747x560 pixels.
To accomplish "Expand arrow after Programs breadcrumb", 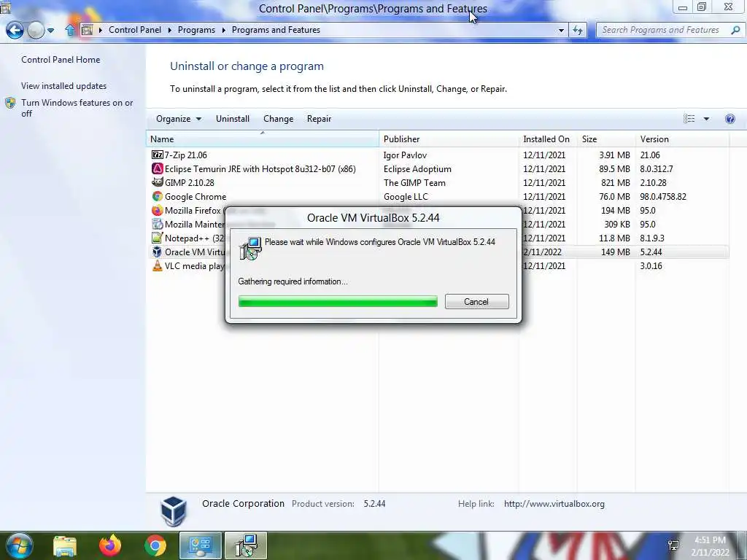I will (x=223, y=30).
